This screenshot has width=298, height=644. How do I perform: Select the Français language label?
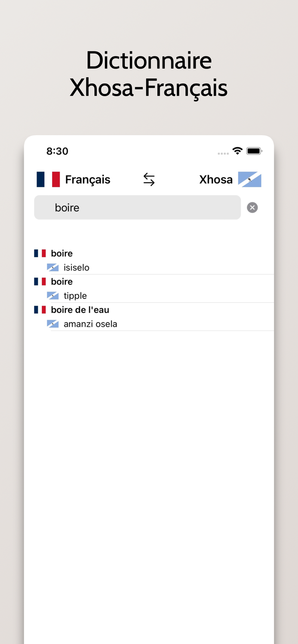87,179
